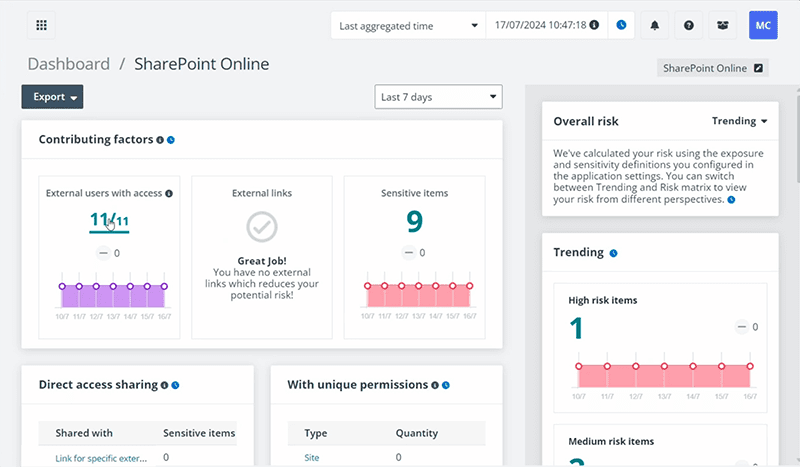
Task: Open notifications bell icon
Action: click(x=655, y=25)
